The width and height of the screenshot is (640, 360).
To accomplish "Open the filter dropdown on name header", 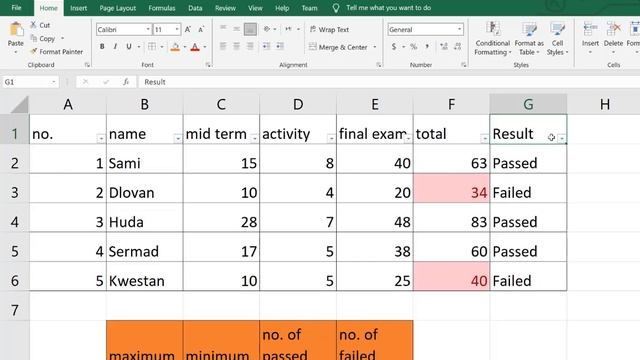I will 178,138.
